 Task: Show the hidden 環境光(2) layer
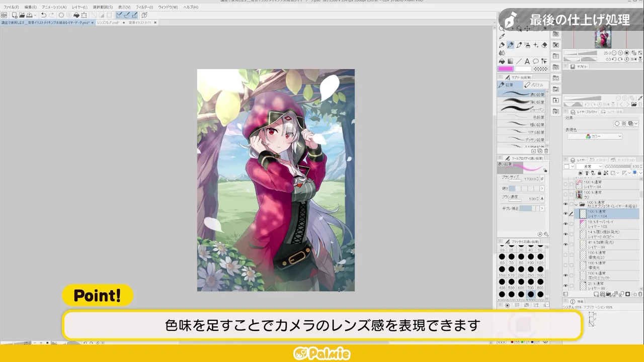coord(566,254)
